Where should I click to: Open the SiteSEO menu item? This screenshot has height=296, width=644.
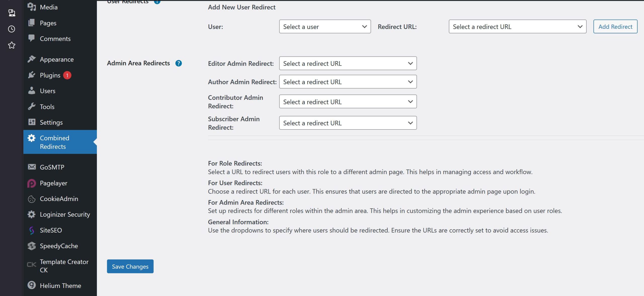click(60, 230)
